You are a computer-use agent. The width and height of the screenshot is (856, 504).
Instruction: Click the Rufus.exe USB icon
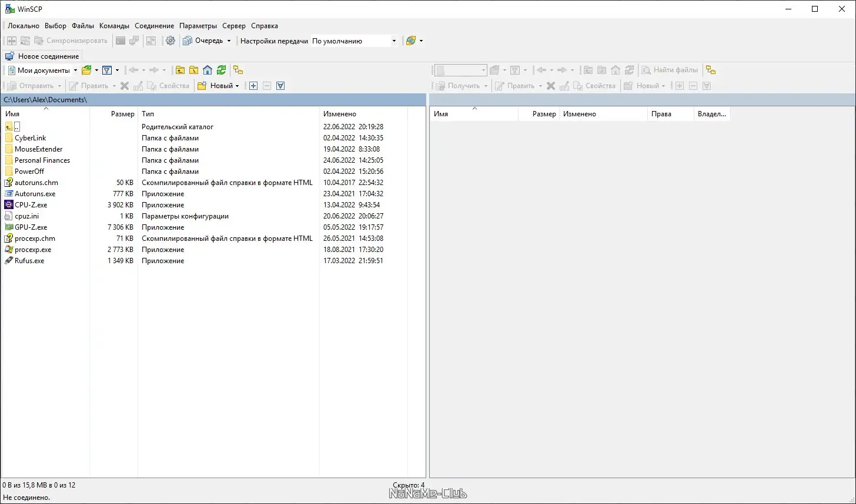pyautogui.click(x=9, y=261)
